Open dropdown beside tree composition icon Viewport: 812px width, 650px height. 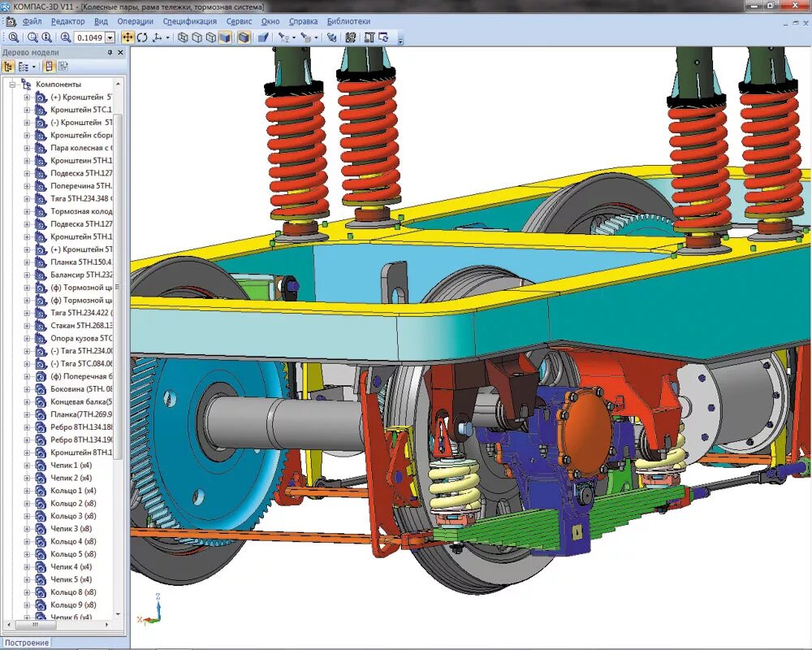pyautogui.click(x=34, y=67)
